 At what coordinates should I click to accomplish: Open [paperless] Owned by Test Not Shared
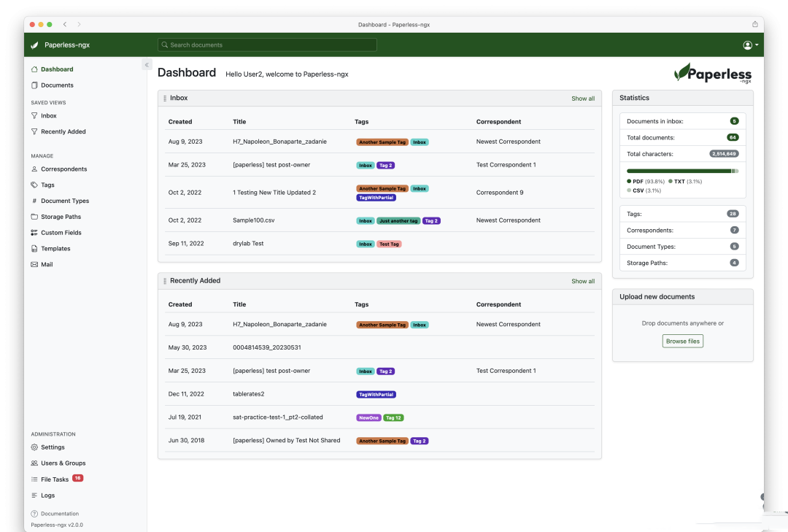(x=287, y=441)
